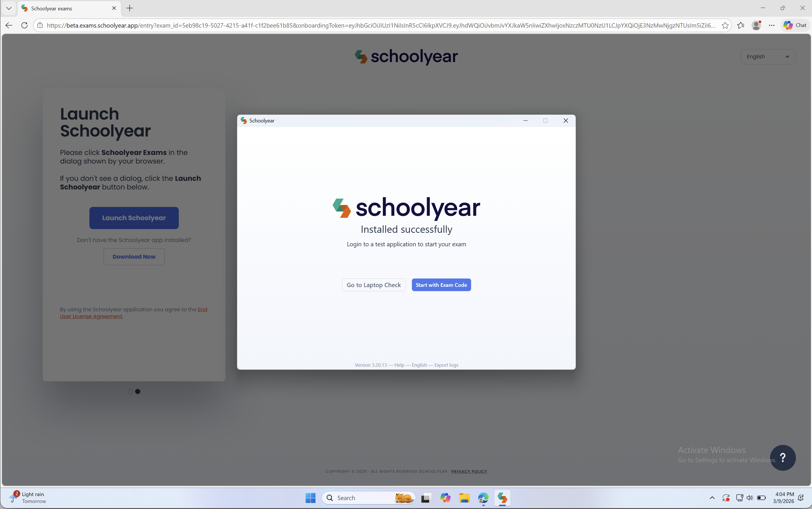
Task: Open the browser tab list chevron
Action: click(9, 8)
